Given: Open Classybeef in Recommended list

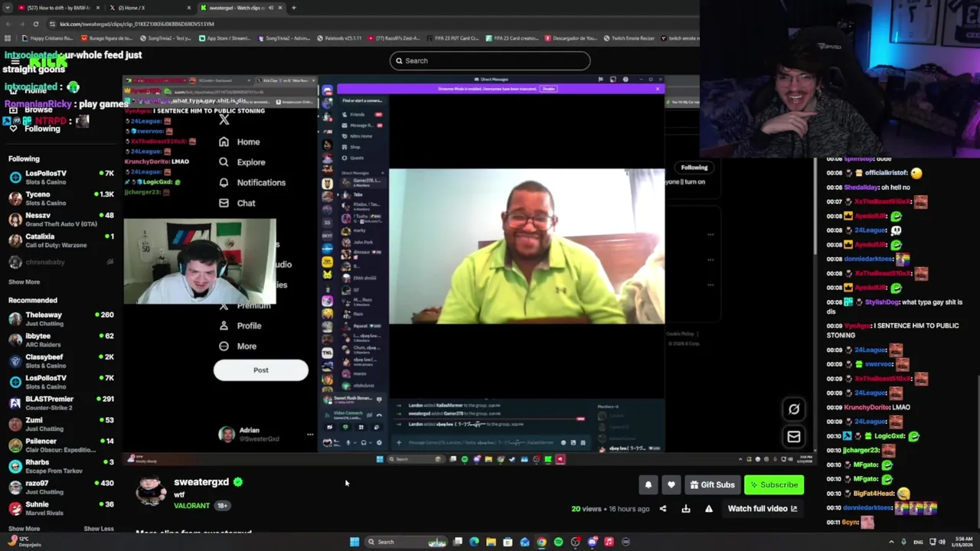Looking at the screenshot, I should point(60,361).
